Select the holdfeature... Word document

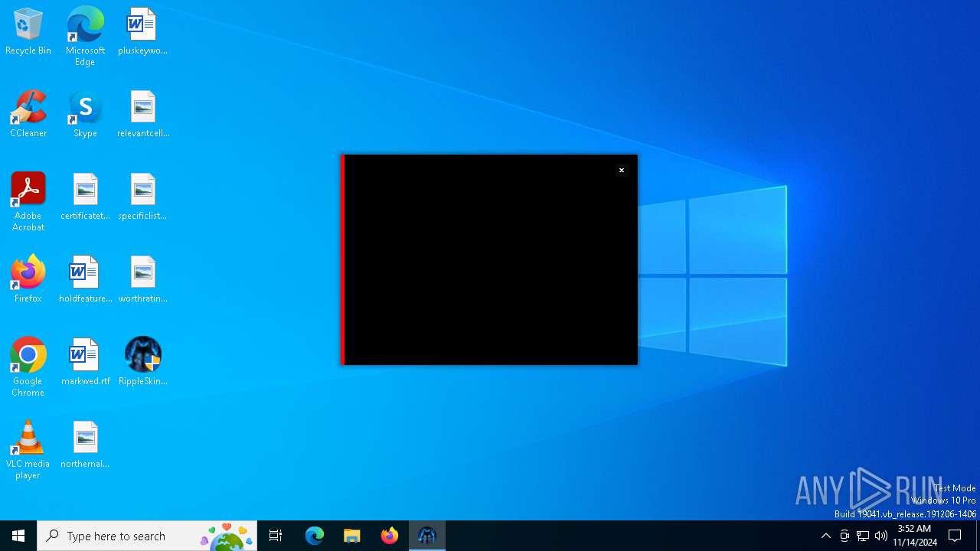click(85, 280)
